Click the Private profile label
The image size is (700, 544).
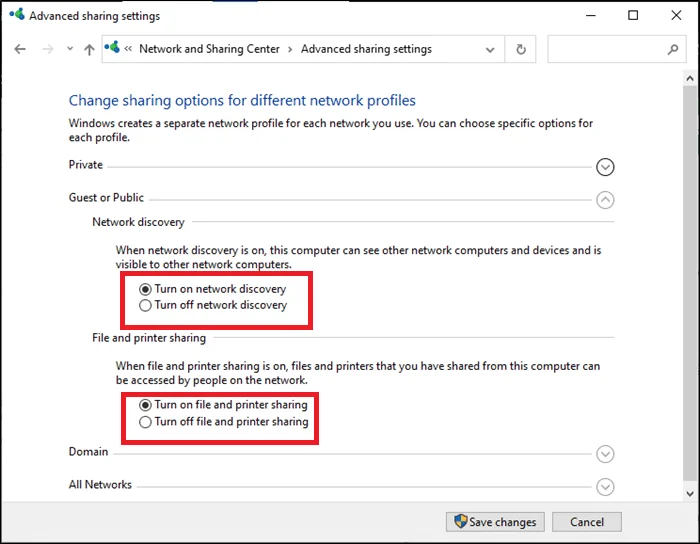pos(86,165)
